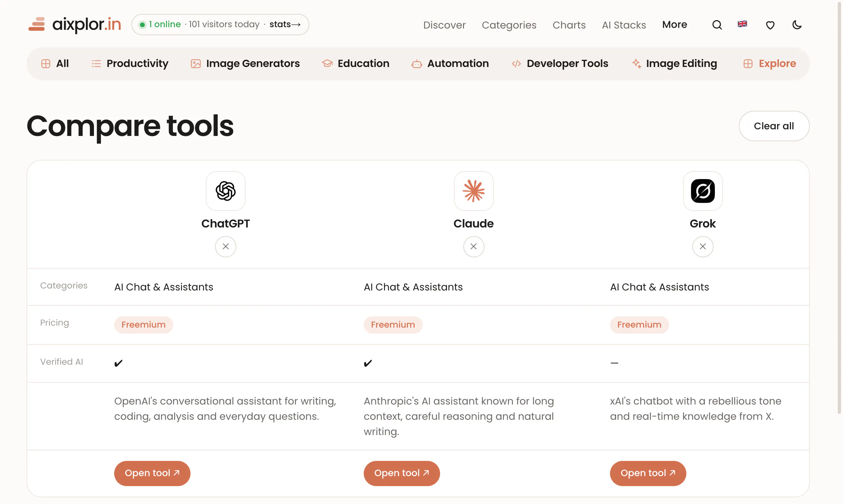Remove ChatGPT from comparison
Image resolution: width=843 pixels, height=504 pixels.
[x=226, y=247]
